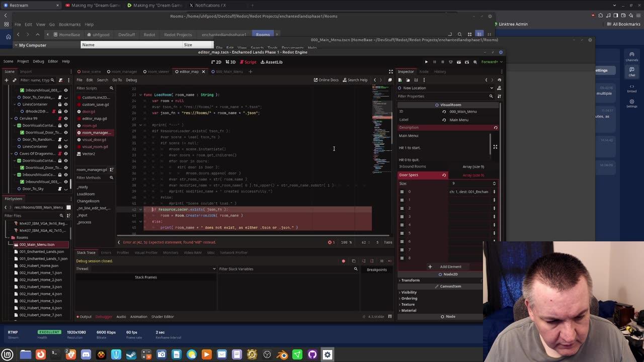
Task: Instantiate child scene with link icon
Action: point(14,80)
